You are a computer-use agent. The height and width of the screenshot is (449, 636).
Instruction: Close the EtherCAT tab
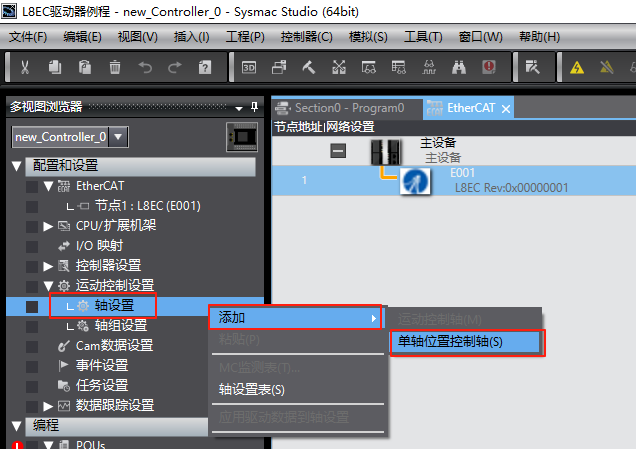point(505,109)
